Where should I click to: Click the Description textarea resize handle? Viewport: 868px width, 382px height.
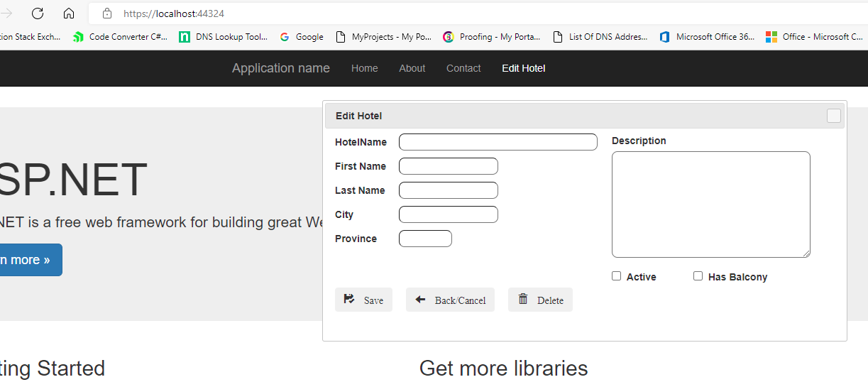click(x=806, y=253)
